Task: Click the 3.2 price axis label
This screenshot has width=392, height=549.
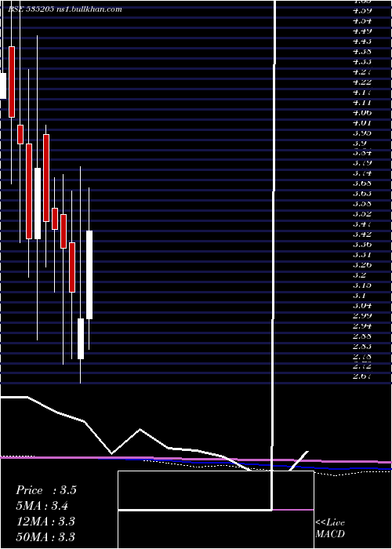Action: (x=360, y=274)
